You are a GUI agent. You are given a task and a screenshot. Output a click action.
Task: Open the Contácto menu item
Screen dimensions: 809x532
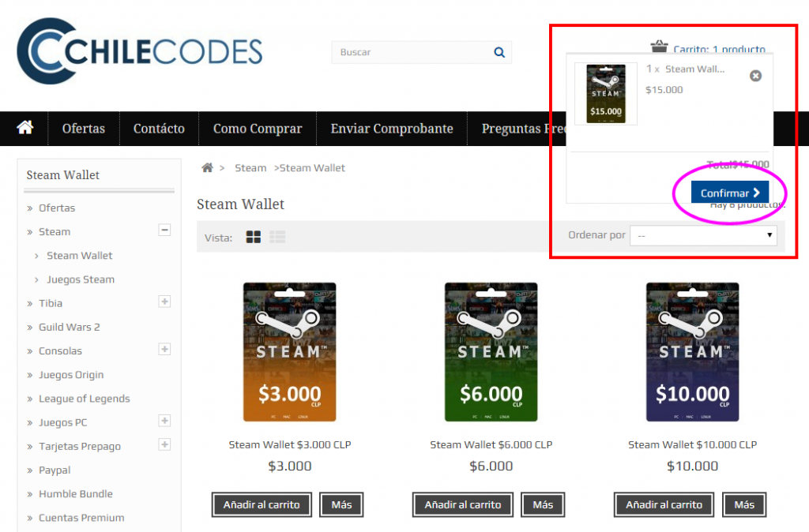pos(159,129)
